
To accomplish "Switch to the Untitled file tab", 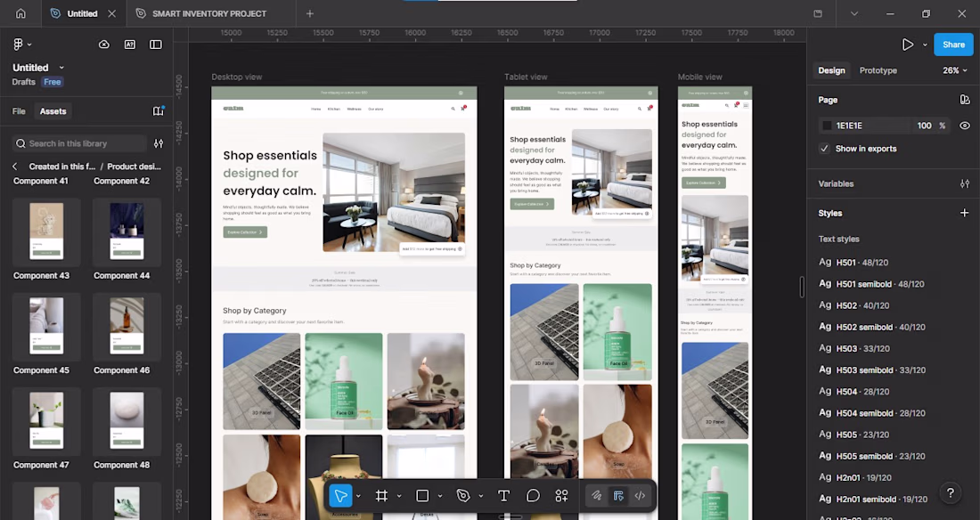I will click(83, 13).
